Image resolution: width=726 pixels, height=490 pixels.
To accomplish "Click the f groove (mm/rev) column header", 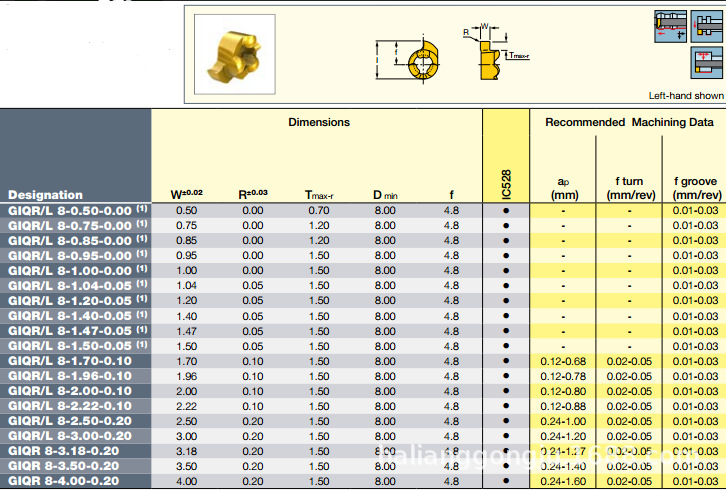I will click(x=695, y=188).
